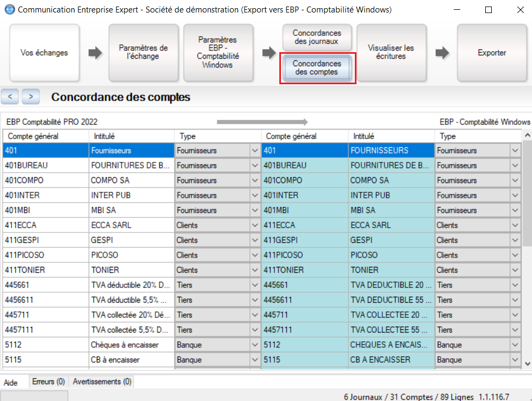Expand source Type dropdown for 445661
Viewport: 532px width, 401px height.
click(x=255, y=285)
